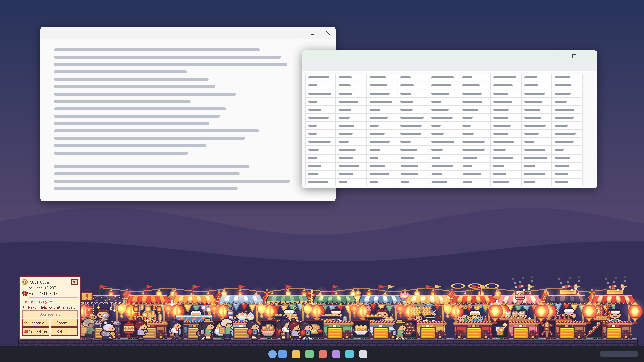Open the blue square taskbar app
The width and height of the screenshot is (644, 362).
(x=283, y=354)
